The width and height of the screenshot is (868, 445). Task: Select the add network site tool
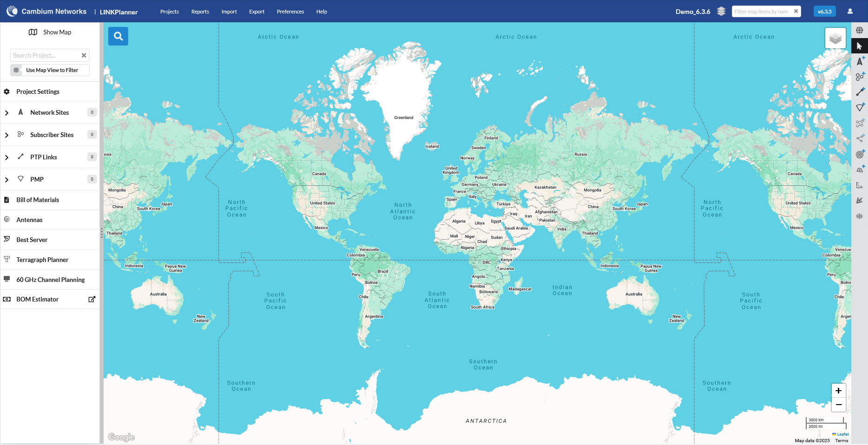860,61
